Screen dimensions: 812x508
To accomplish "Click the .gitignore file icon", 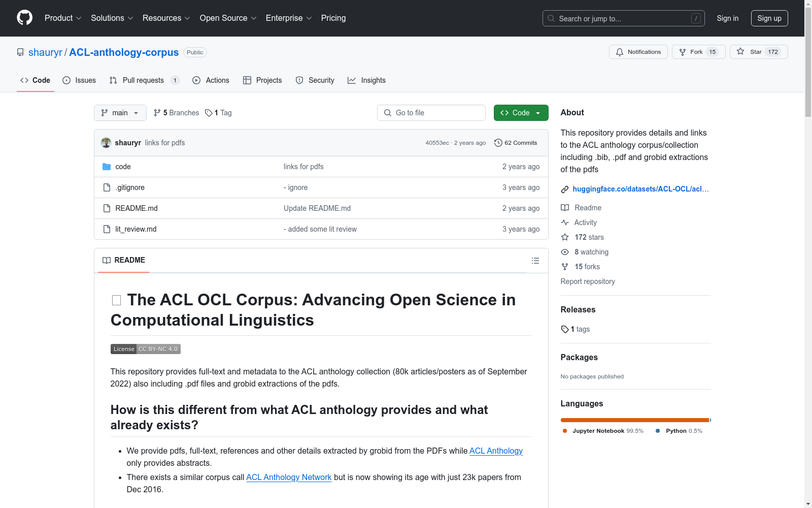I will [107, 187].
